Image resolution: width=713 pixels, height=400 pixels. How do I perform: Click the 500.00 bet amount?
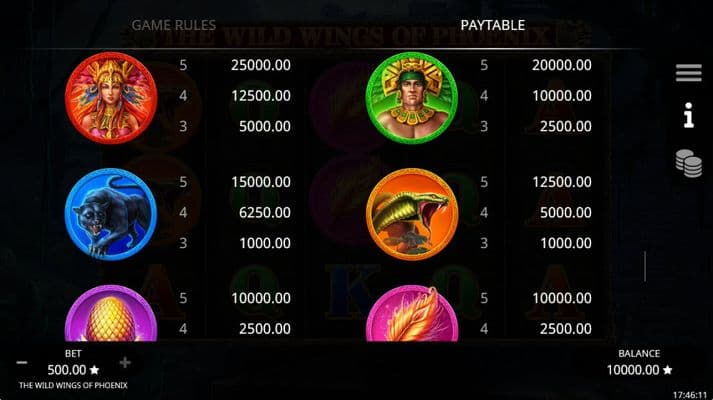[67, 370]
